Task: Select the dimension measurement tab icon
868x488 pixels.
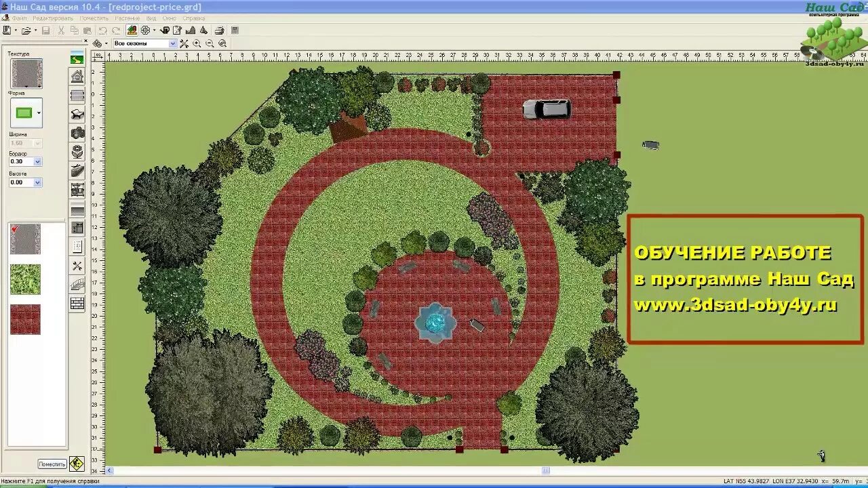Action: pyautogui.click(x=77, y=228)
